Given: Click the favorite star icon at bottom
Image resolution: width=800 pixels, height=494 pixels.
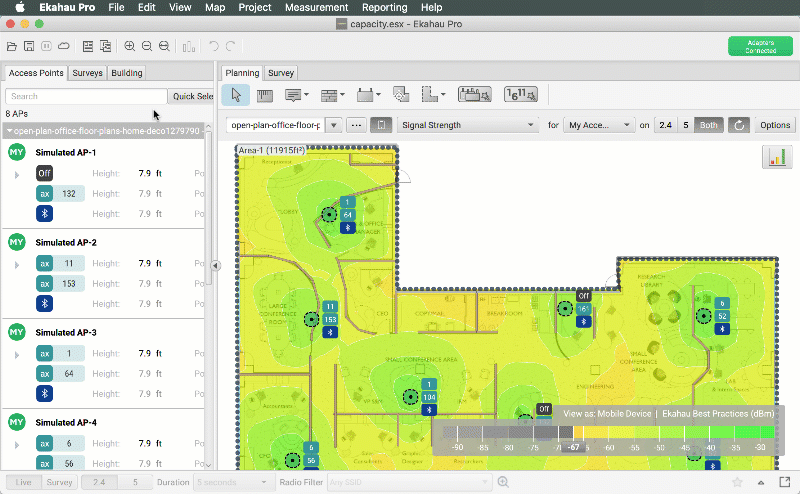Looking at the screenshot, I should 737,482.
